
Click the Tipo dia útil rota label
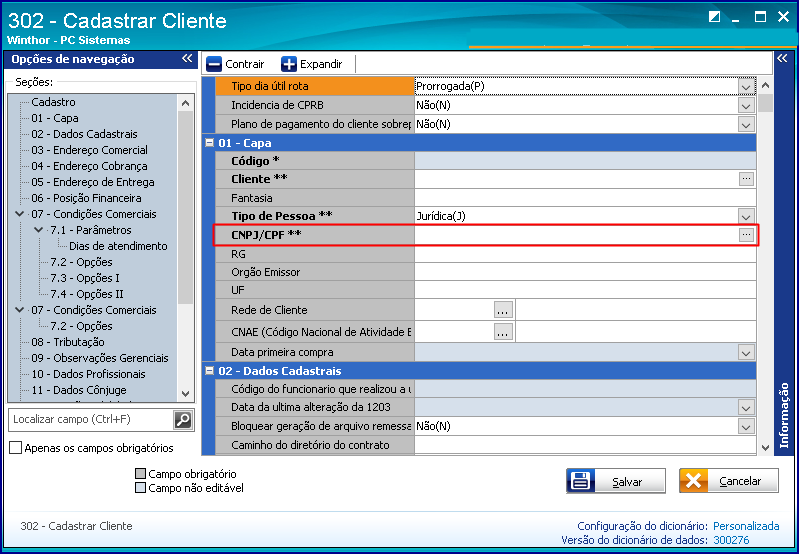[x=270, y=86]
